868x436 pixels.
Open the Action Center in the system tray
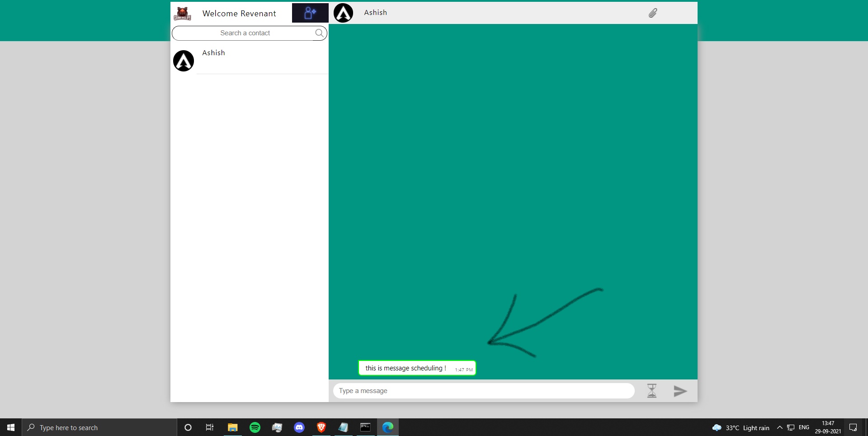click(853, 427)
